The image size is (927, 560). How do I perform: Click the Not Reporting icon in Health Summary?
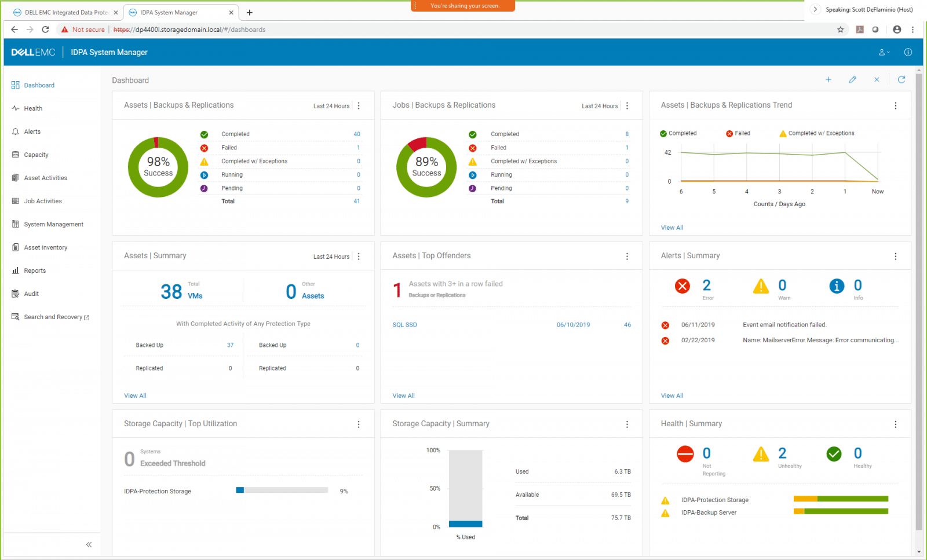click(x=685, y=454)
